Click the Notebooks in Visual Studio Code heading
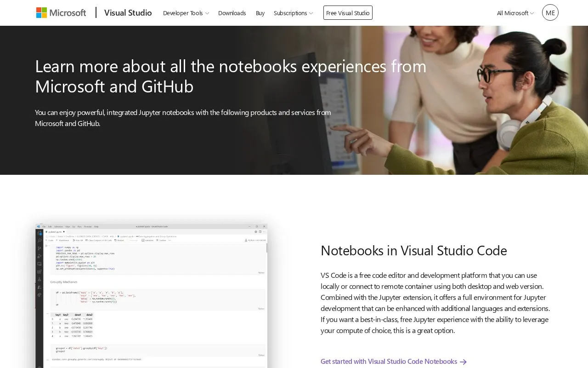The height and width of the screenshot is (368, 588). 414,251
